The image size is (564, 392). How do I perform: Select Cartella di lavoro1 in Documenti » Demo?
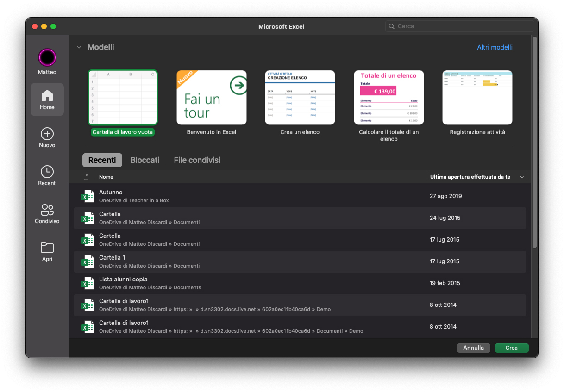coord(300,327)
